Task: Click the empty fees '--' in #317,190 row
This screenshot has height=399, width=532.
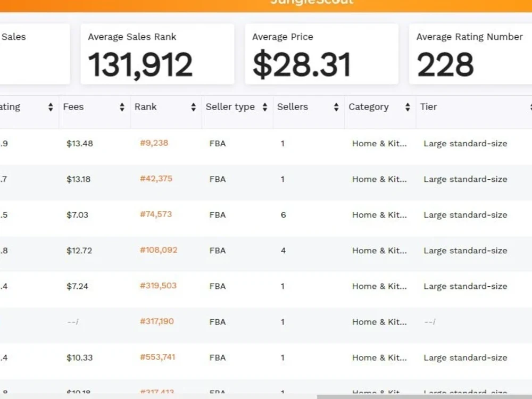Action: click(72, 322)
